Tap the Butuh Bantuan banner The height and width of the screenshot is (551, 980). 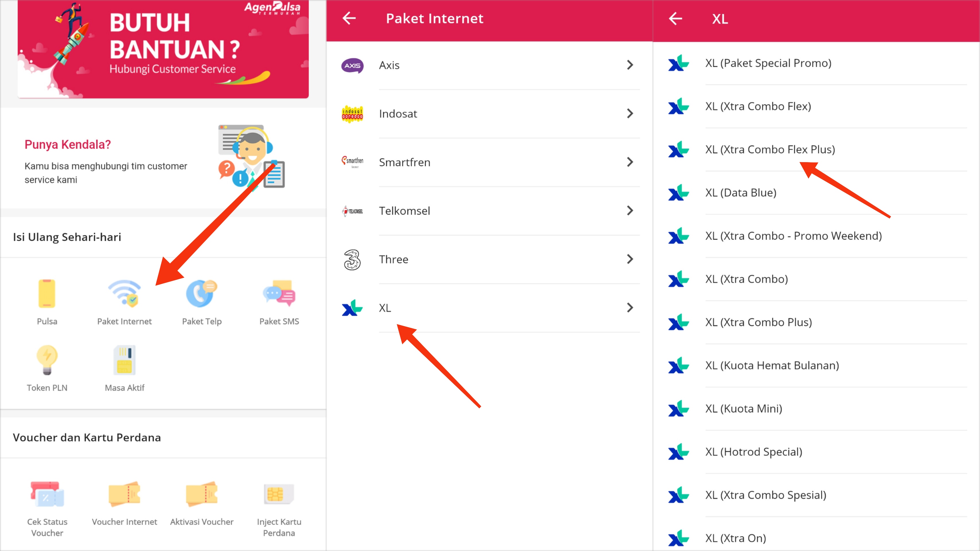click(163, 49)
